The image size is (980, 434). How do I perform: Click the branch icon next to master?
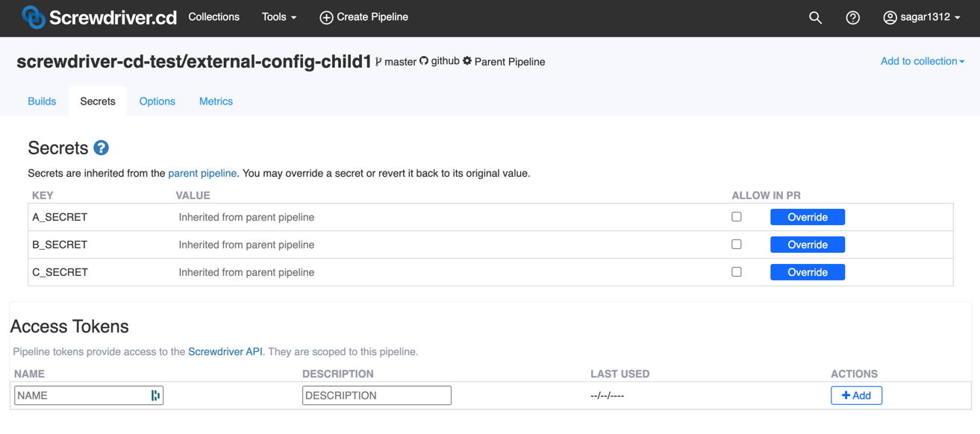[x=378, y=62]
